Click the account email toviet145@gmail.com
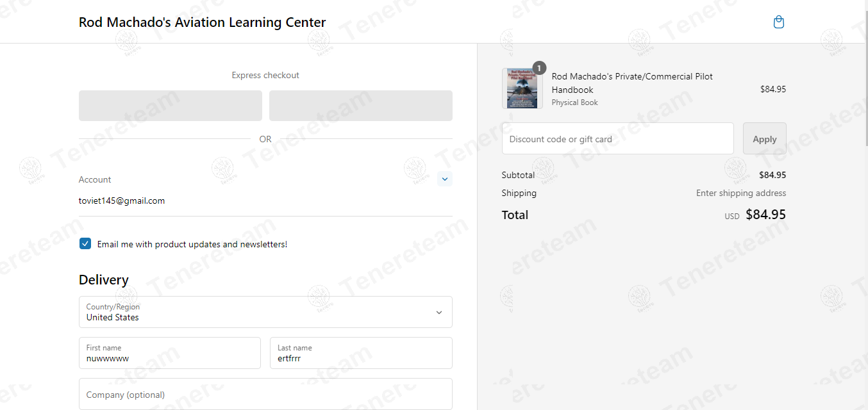The height and width of the screenshot is (410, 868). [122, 201]
